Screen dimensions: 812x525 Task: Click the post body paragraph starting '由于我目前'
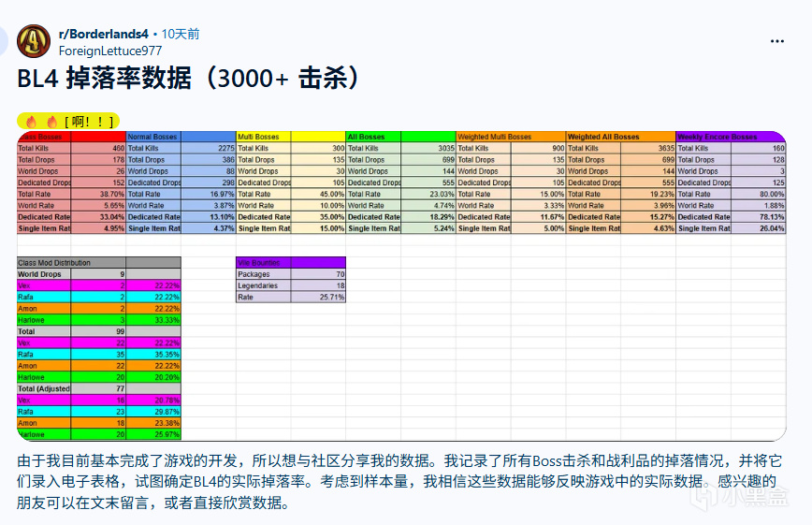click(399, 481)
